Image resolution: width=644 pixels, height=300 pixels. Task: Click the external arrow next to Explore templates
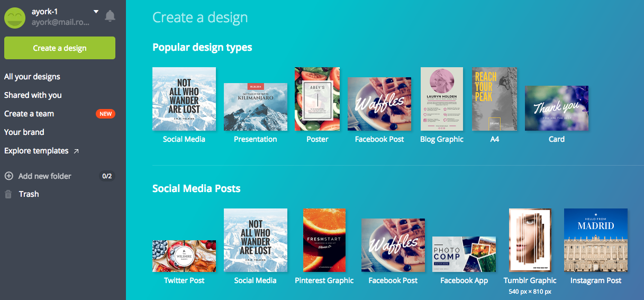[76, 151]
